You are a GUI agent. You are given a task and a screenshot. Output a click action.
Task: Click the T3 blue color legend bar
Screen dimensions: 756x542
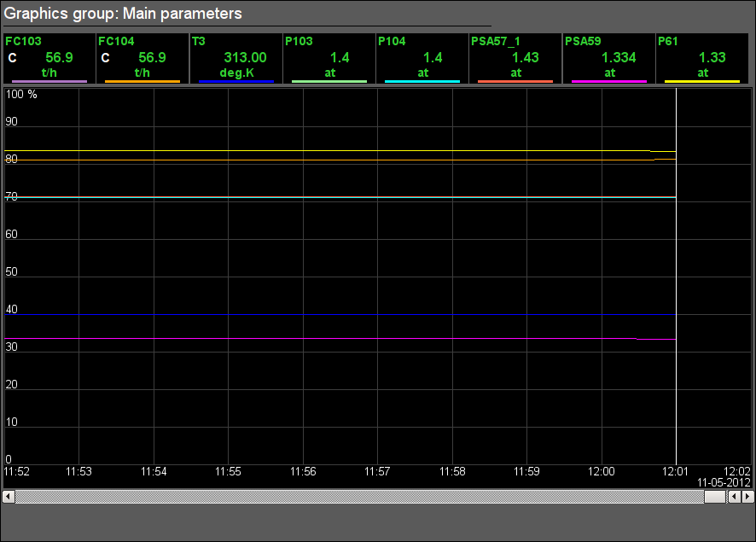[x=236, y=81]
